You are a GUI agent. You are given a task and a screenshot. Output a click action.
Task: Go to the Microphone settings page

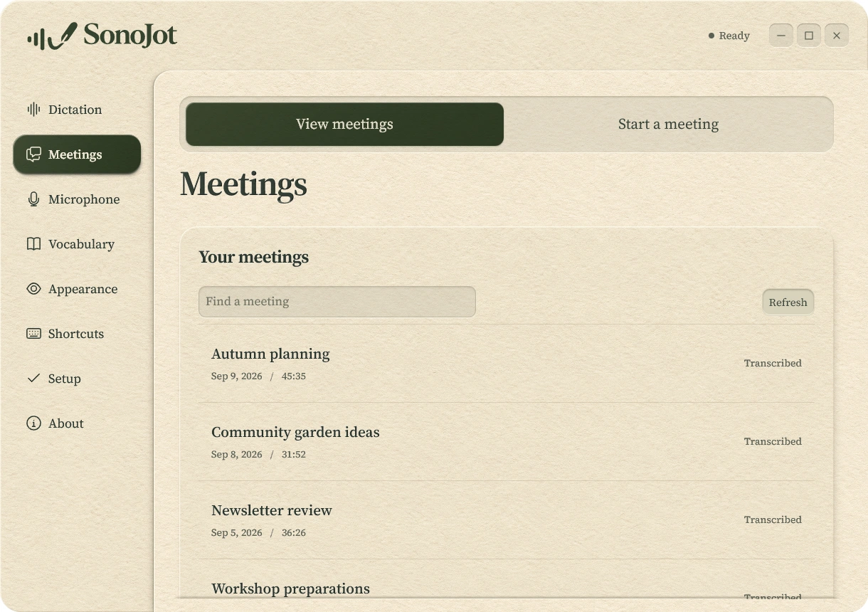coord(77,199)
